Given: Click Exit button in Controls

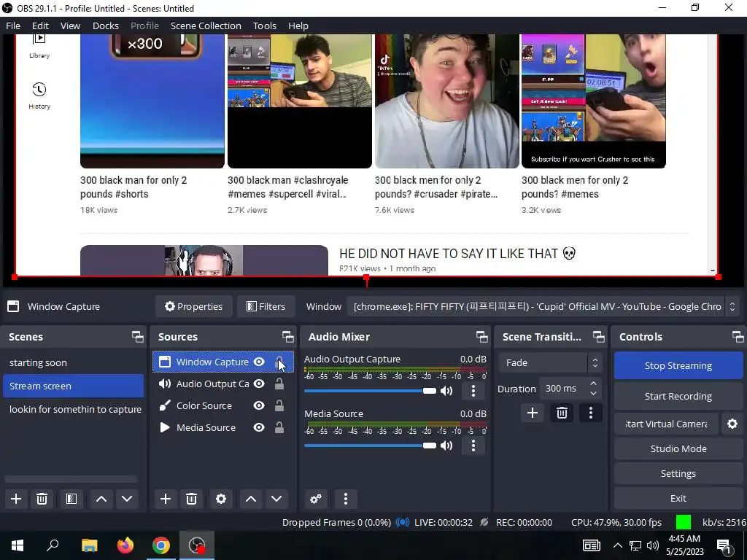Looking at the screenshot, I should click(678, 498).
